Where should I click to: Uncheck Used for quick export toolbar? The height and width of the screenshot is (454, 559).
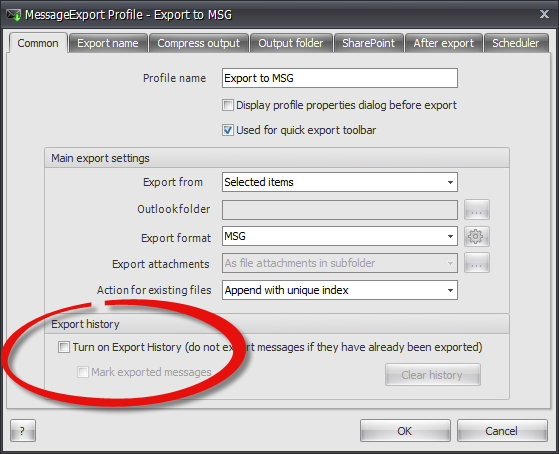227,130
